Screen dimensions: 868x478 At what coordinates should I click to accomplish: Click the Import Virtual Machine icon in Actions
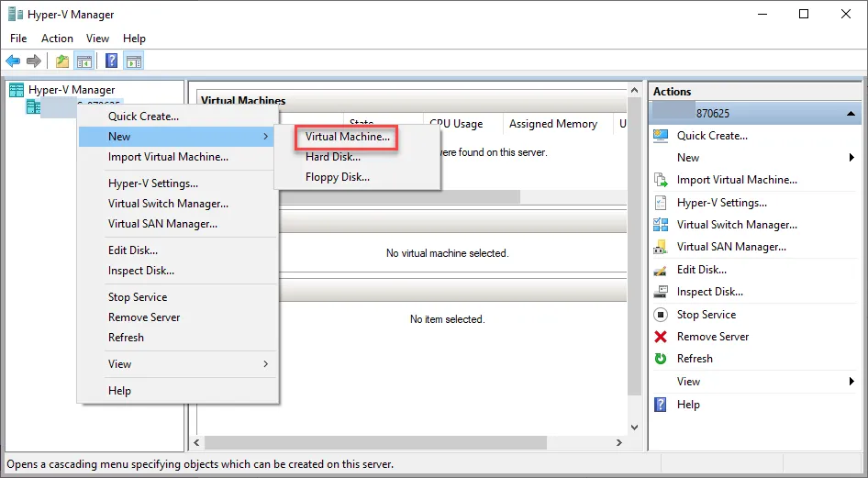click(x=661, y=180)
